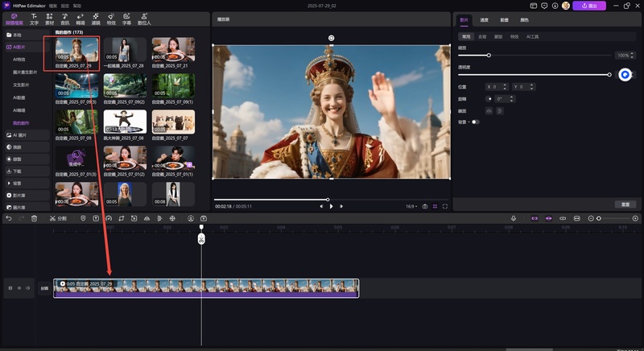Click the snowflake freeze-frame icon in timeline toolbar
This screenshot has width=644, height=351.
[x=172, y=218]
